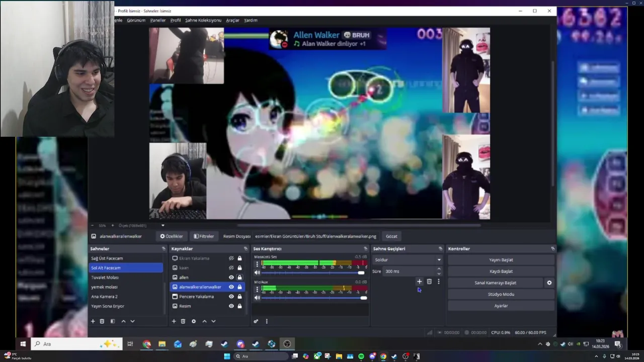The image size is (644, 362).
Task: Zoom out preview with minus icon
Action: [93, 225]
